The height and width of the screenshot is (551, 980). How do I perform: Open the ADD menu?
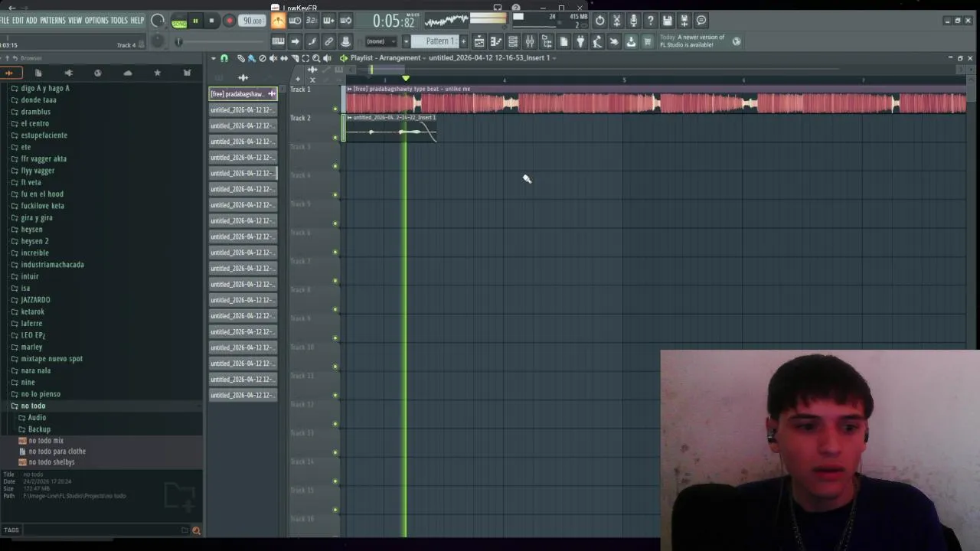(31, 20)
